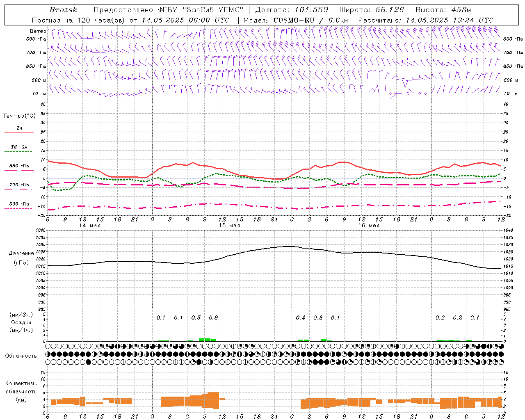Screen dimensions: 525x420
Task: Select the Высота: 453м header entry
Action: pos(443,10)
